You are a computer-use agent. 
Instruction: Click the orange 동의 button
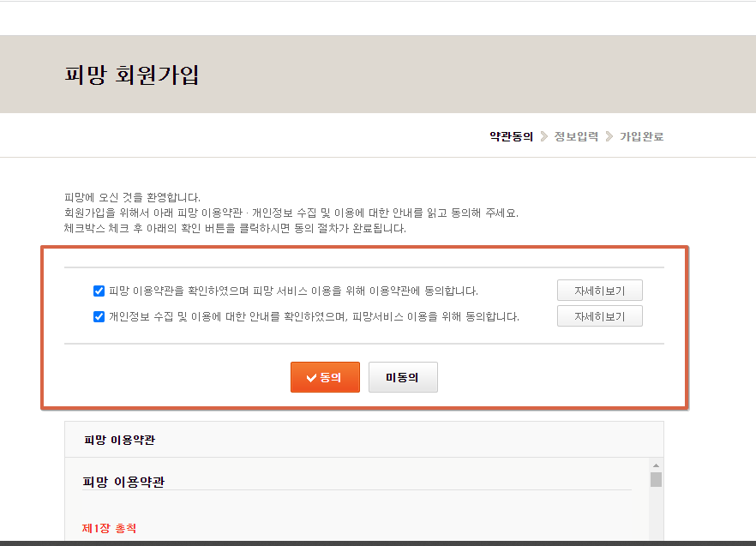[325, 377]
